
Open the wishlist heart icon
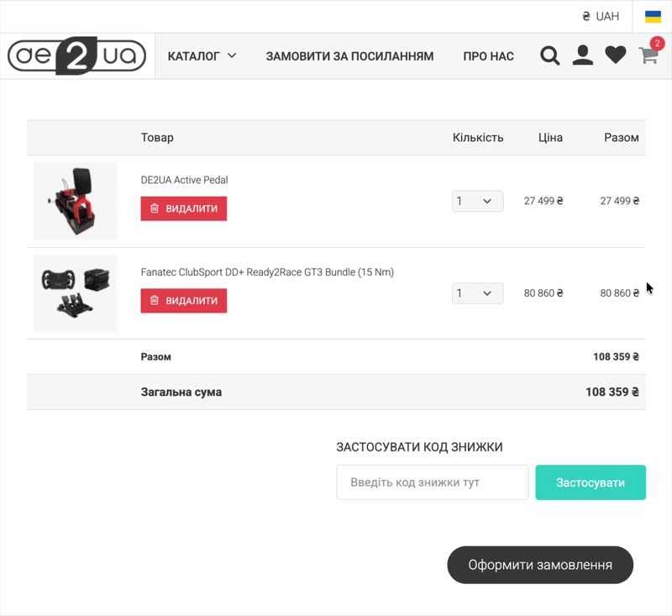pos(616,56)
